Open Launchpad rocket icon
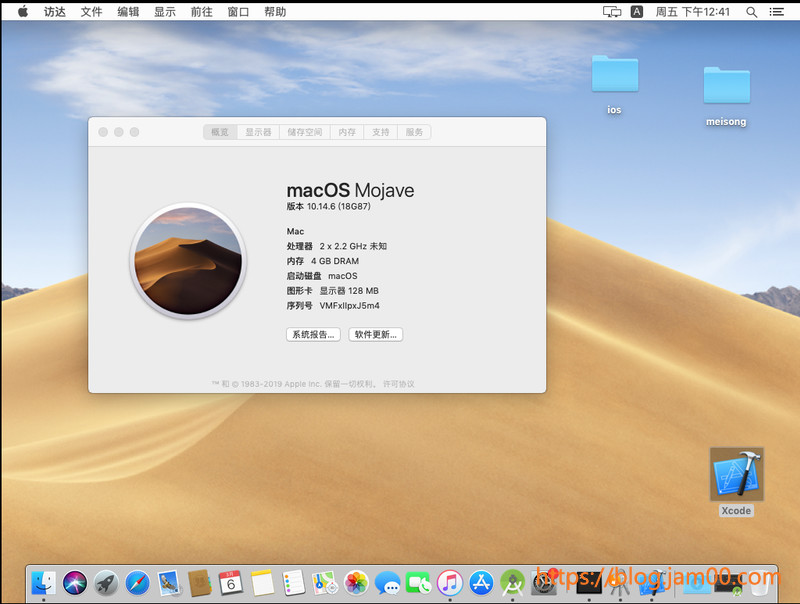The image size is (800, 604). click(106, 582)
